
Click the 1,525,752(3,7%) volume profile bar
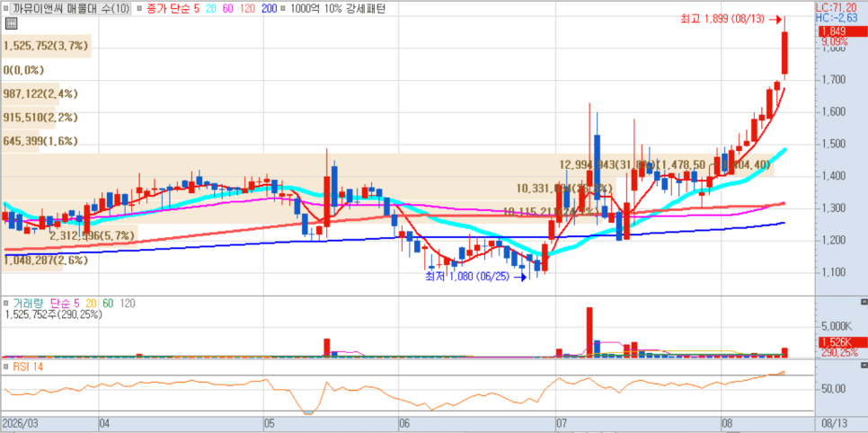point(46,46)
